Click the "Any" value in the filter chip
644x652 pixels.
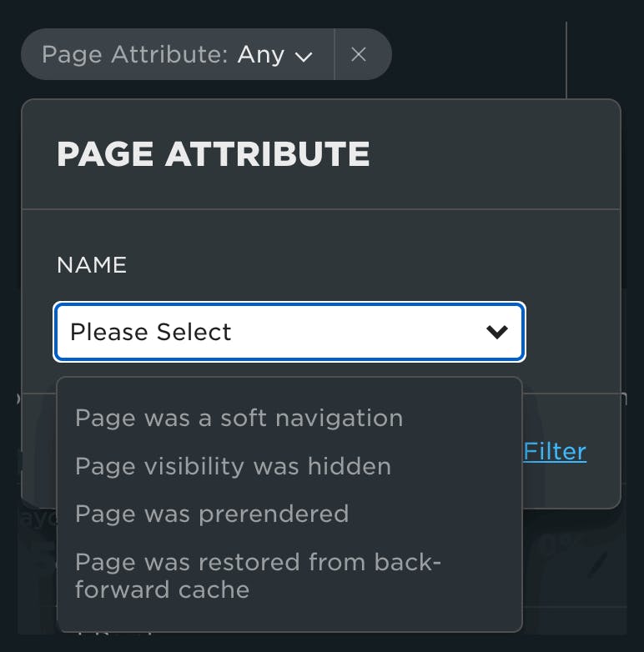click(x=261, y=55)
